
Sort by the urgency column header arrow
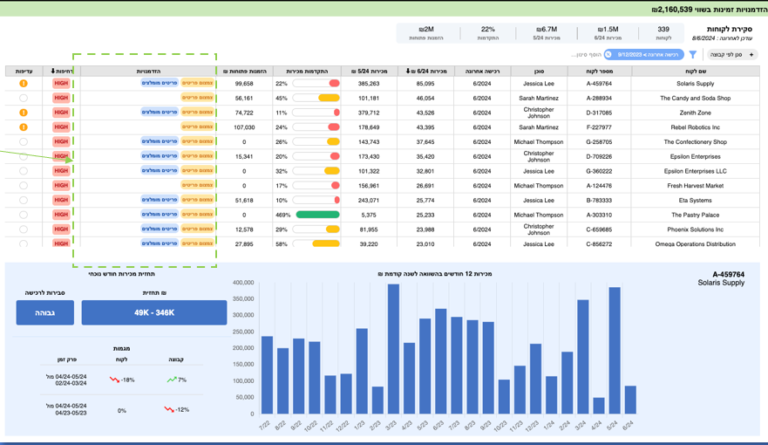pos(53,71)
